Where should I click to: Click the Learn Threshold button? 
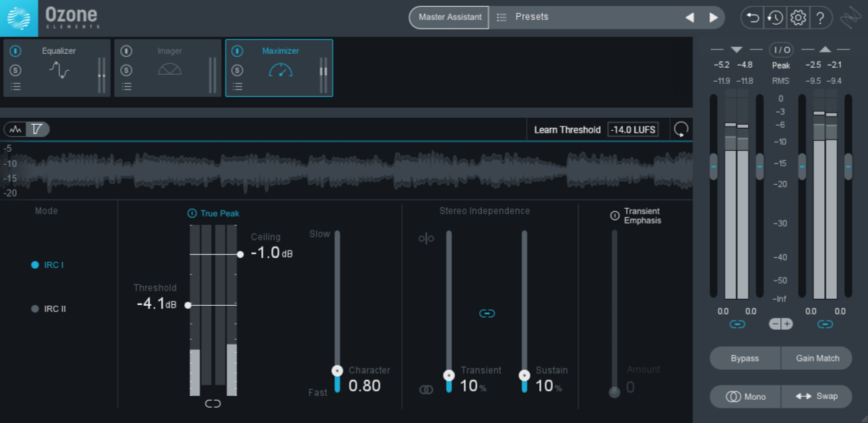click(x=567, y=130)
